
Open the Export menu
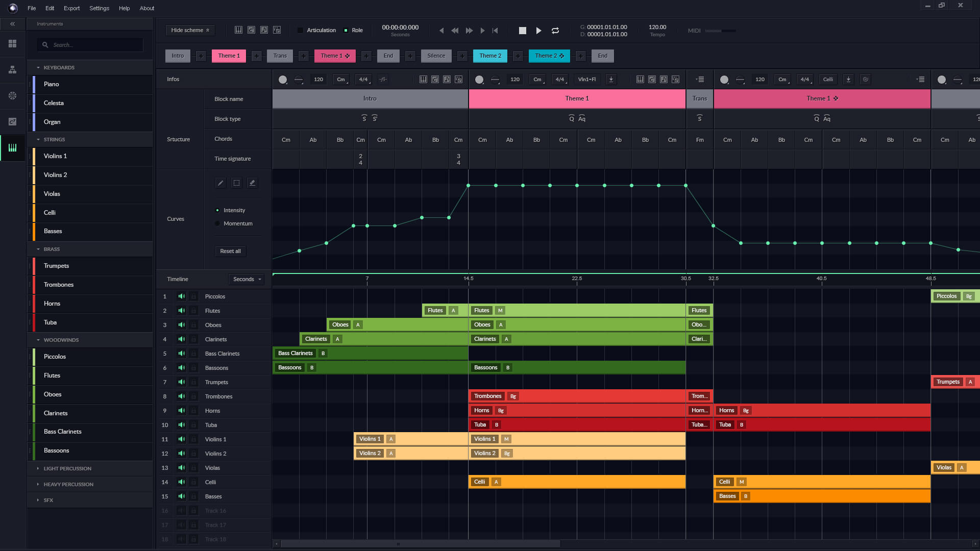(x=71, y=8)
